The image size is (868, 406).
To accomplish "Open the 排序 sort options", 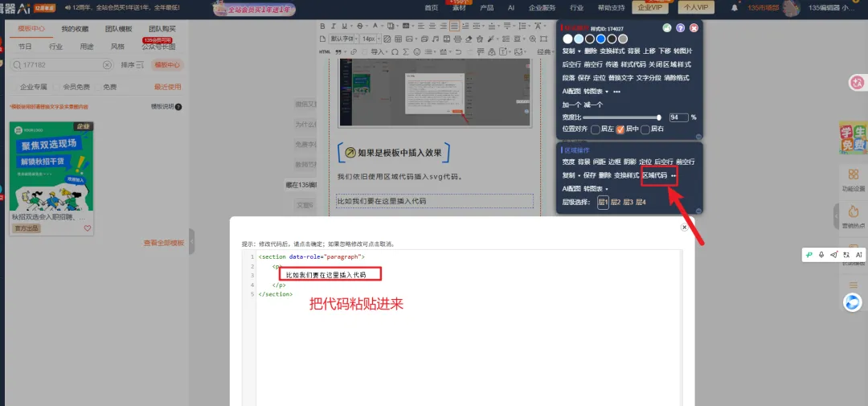I will coord(133,65).
